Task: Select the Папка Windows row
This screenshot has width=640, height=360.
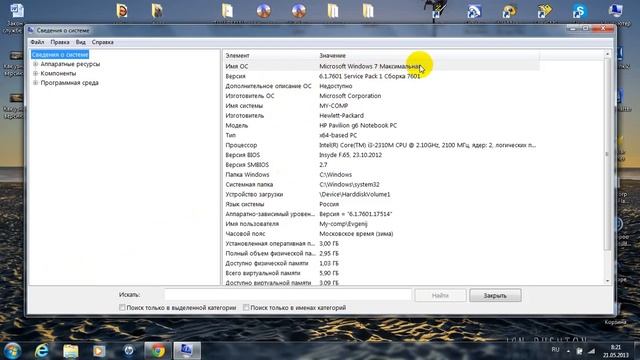Action: point(381,175)
